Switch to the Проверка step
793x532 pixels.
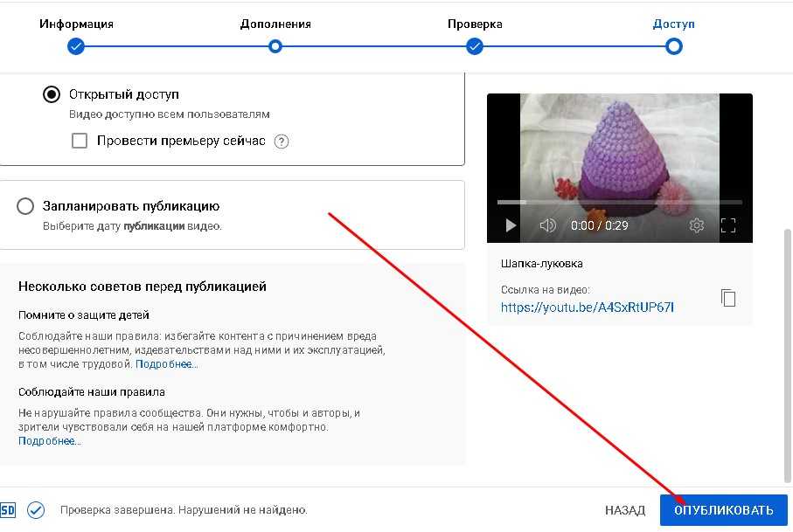coord(475,46)
